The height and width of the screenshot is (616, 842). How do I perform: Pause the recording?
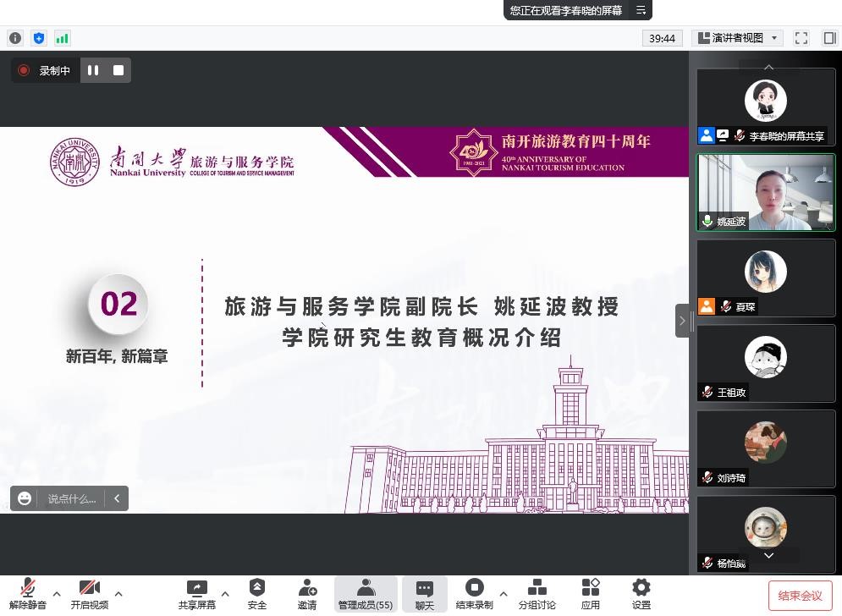click(93, 70)
